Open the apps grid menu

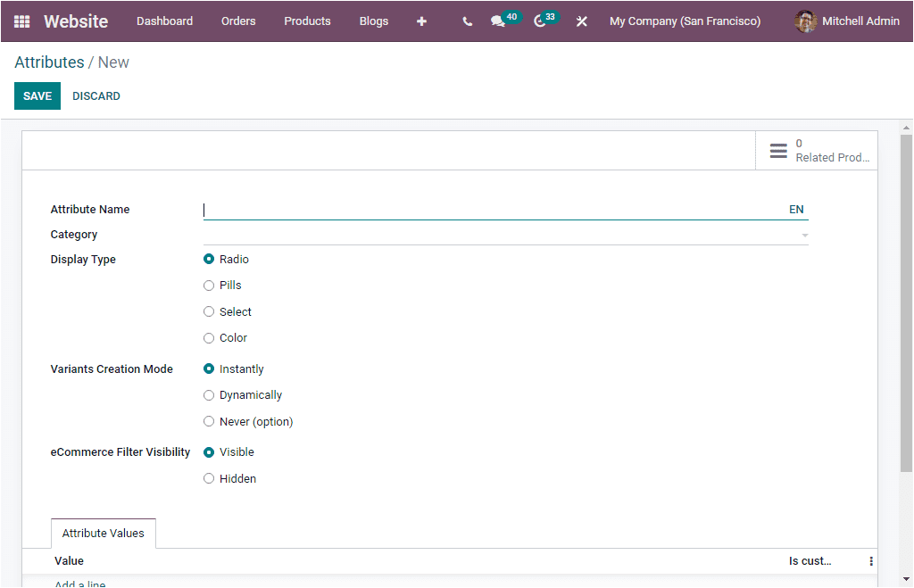[21, 21]
